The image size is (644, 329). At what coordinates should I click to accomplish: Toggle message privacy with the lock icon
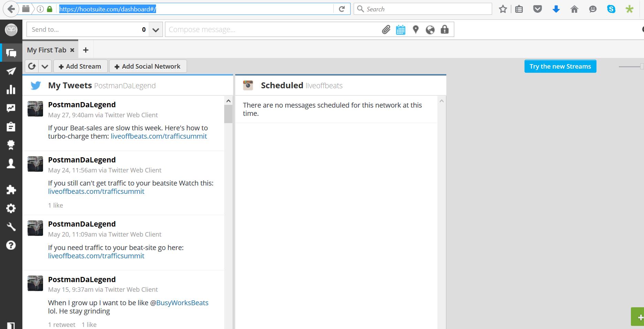point(444,30)
